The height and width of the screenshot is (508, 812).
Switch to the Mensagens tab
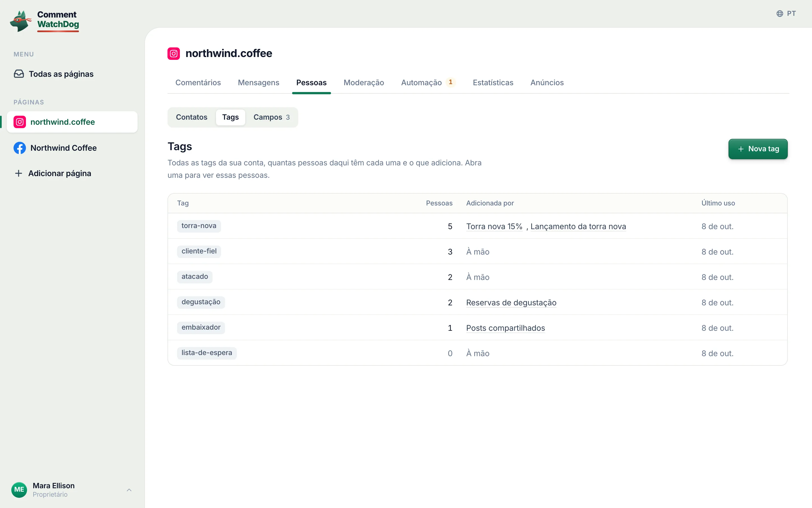(258, 83)
